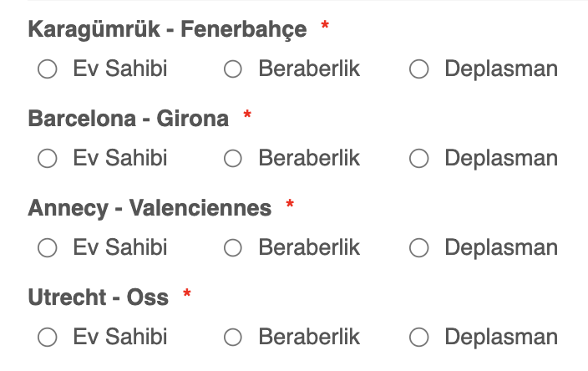Viewport: 588px width, 371px height.
Task: Choose Beraberlik for Annecy - Valenciennes
Action: click(x=233, y=247)
